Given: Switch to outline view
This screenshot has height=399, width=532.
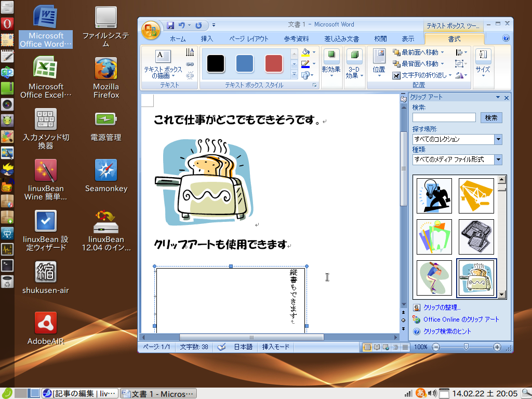Looking at the screenshot, I should tap(395, 347).
